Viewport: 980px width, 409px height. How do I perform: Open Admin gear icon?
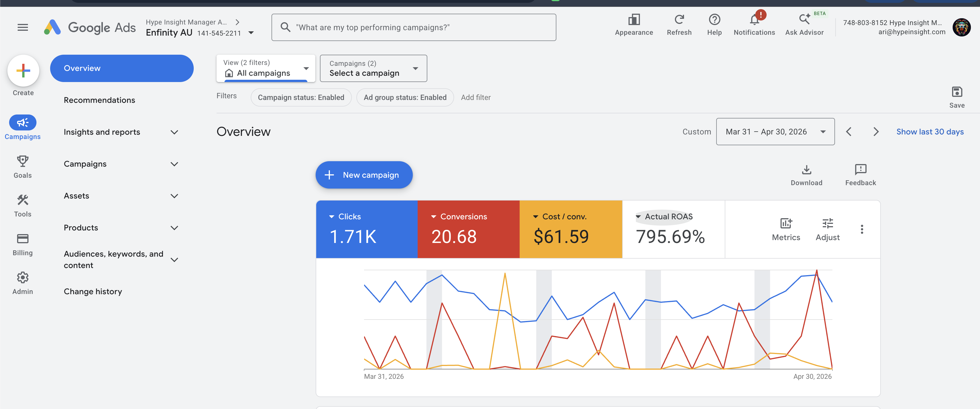(x=23, y=278)
